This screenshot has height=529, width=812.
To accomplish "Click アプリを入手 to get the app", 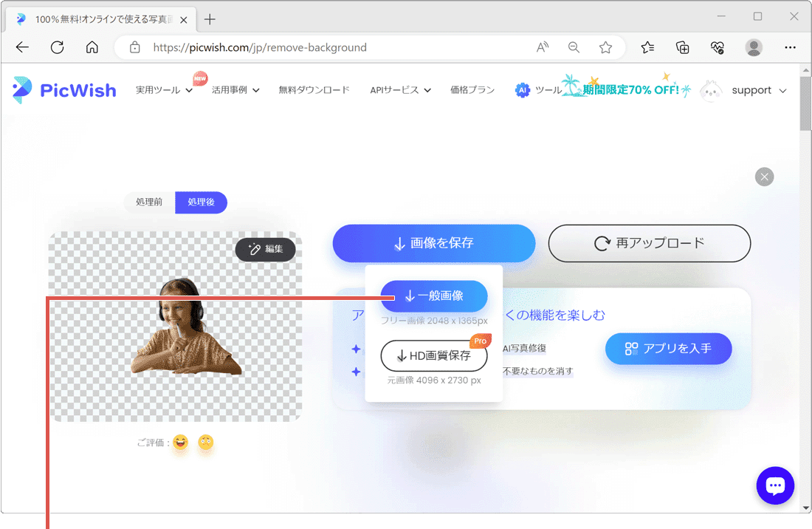I will pyautogui.click(x=668, y=349).
